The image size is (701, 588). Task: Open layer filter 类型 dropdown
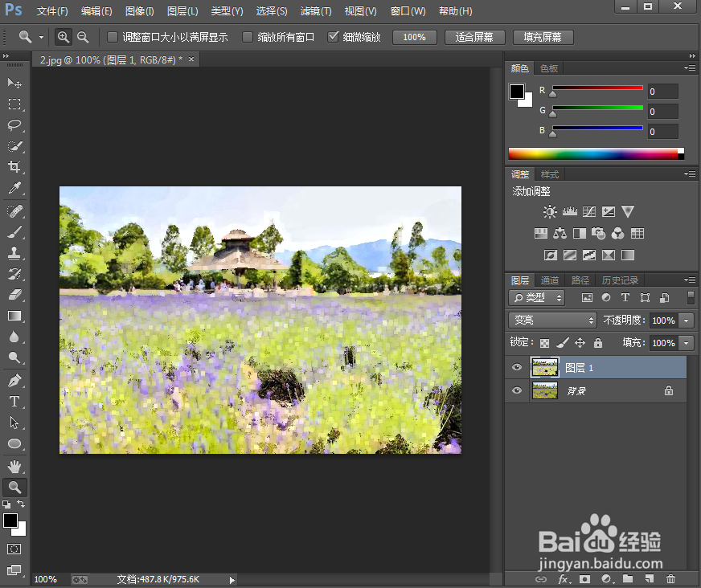(x=536, y=297)
